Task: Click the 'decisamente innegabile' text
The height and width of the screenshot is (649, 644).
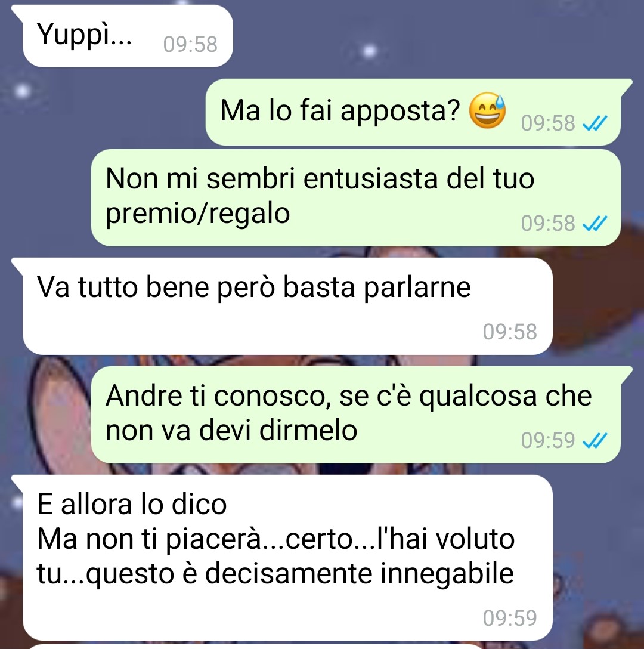Action: (359, 574)
